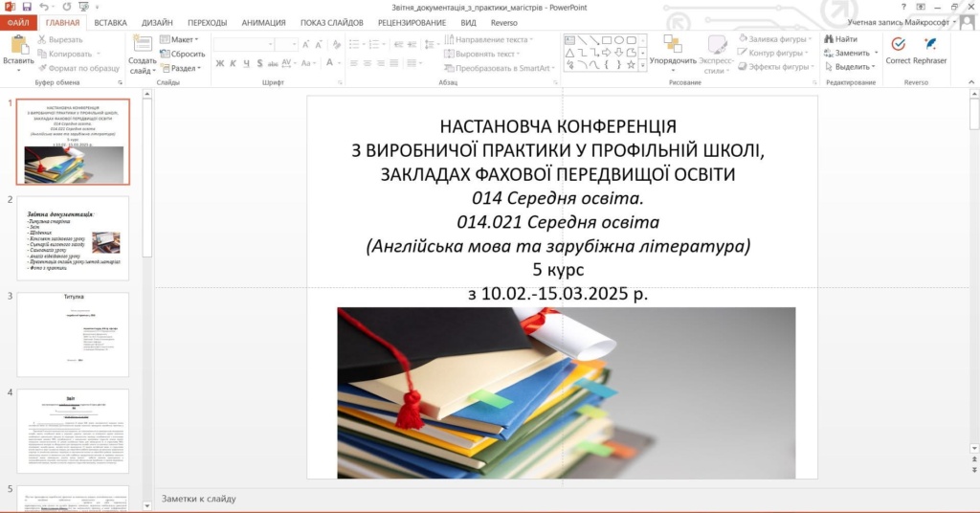Image resolution: width=980 pixels, height=513 pixels.
Task: Open Reverso Correct tool
Action: (x=898, y=51)
